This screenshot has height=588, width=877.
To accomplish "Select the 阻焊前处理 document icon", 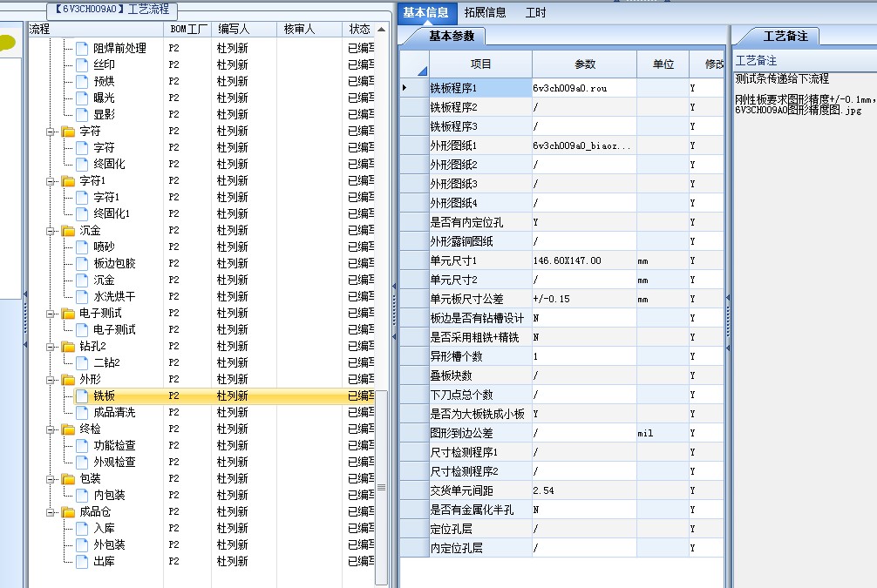I will coord(82,48).
